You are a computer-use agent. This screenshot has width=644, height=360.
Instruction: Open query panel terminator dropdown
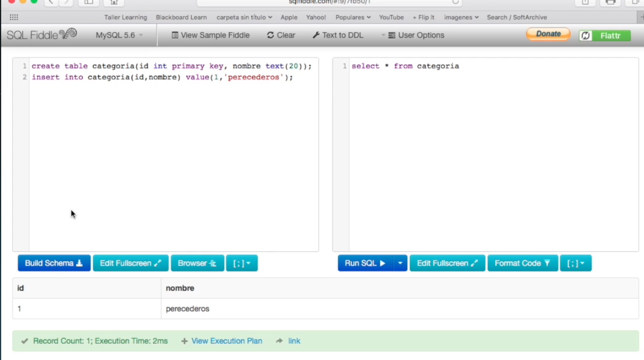tap(575, 263)
